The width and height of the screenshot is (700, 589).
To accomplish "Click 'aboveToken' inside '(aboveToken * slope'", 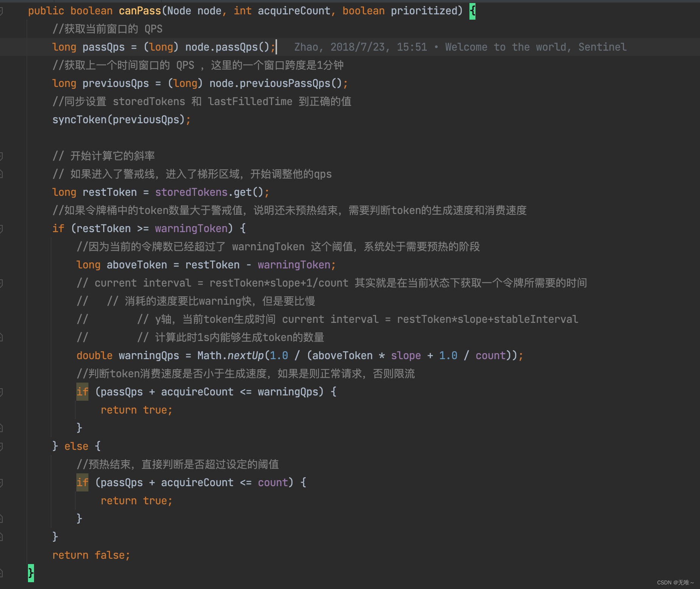I will coord(342,355).
